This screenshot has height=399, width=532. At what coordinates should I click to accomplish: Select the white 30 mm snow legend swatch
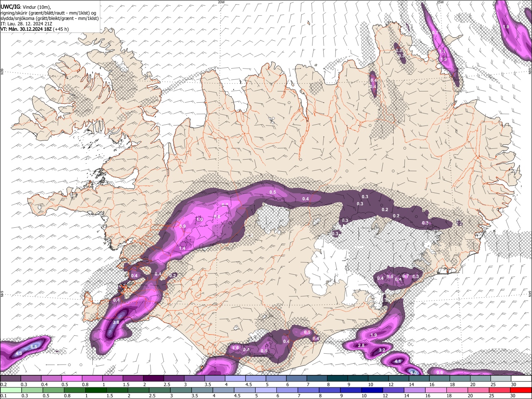point(522,378)
